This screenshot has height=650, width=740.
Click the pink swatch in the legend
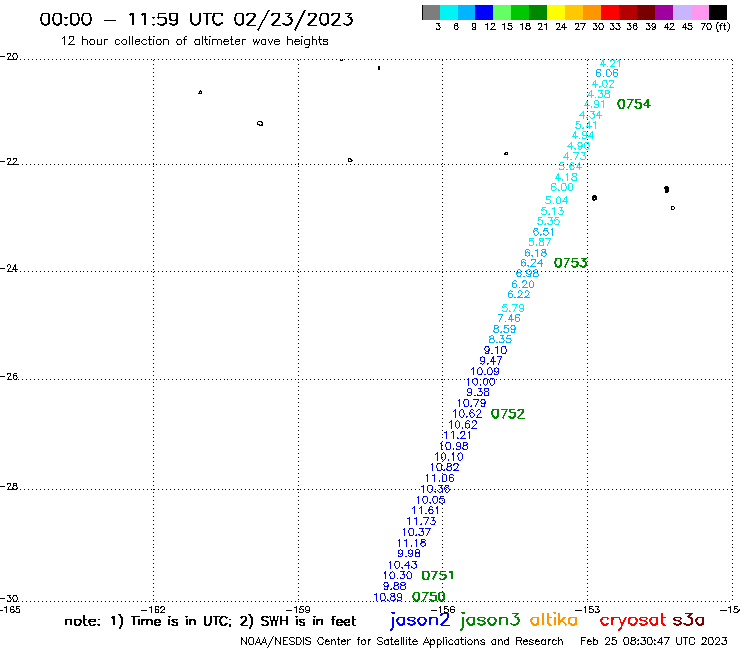tap(700, 12)
